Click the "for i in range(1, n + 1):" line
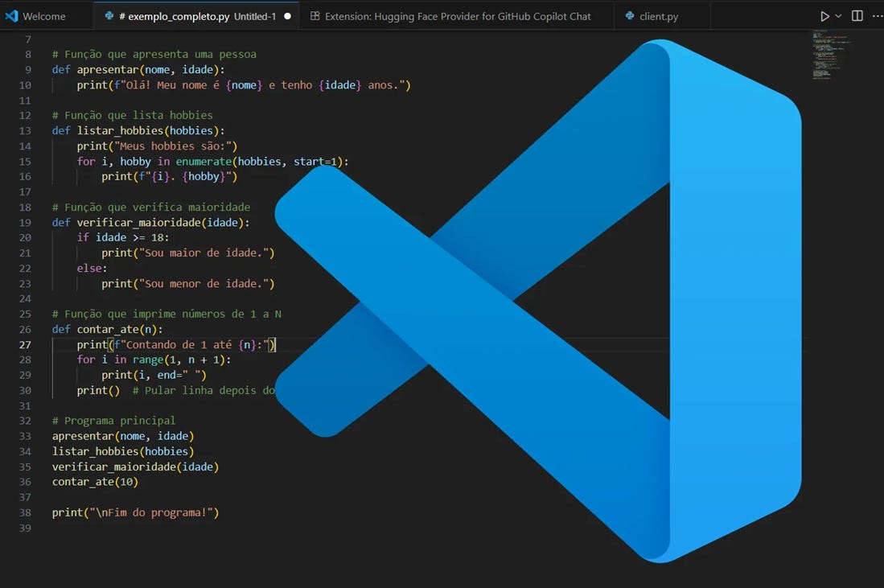884x588 pixels. [x=154, y=360]
